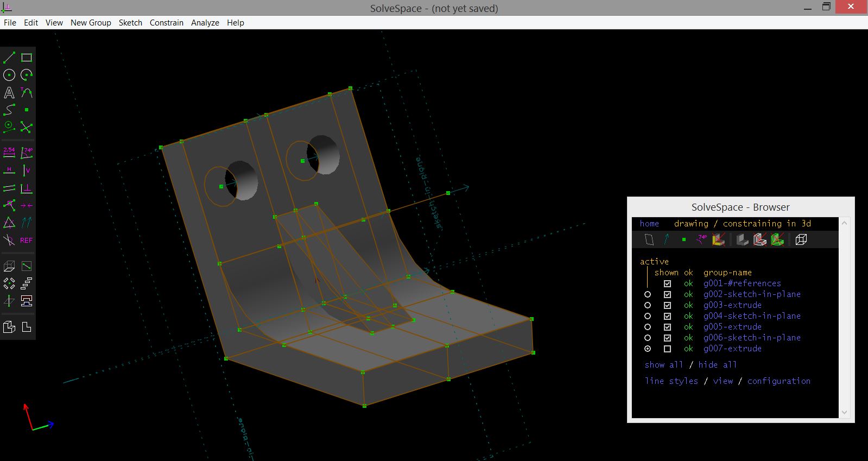Toggle hidden lines wireframe cube icon

801,239
